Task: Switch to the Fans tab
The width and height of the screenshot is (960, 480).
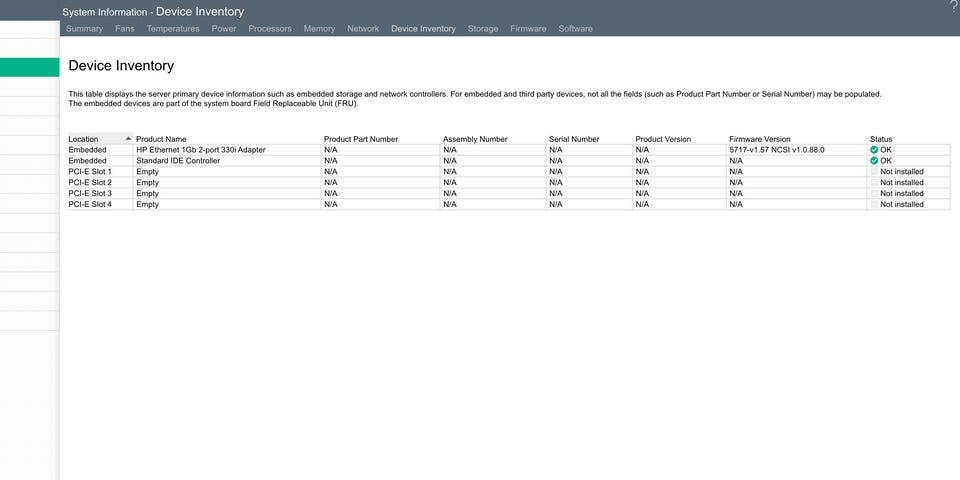Action: [124, 29]
